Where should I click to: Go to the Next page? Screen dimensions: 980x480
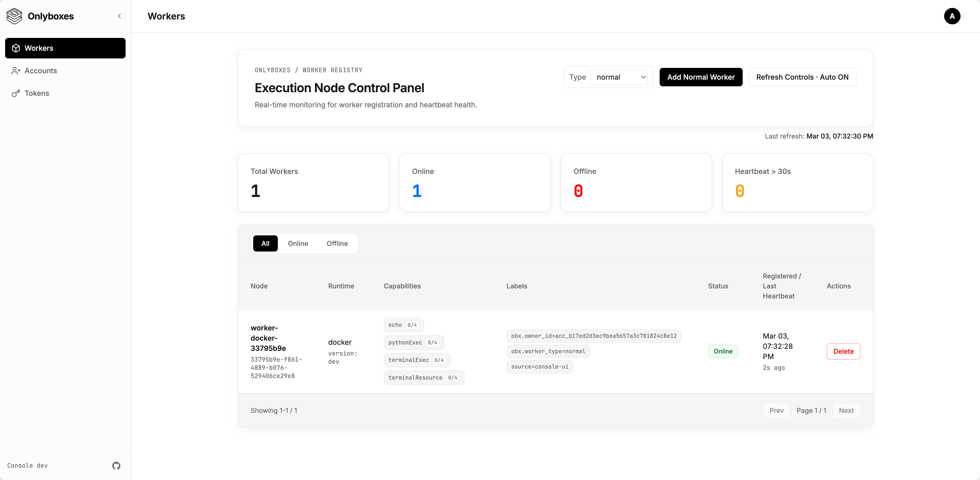(846, 410)
